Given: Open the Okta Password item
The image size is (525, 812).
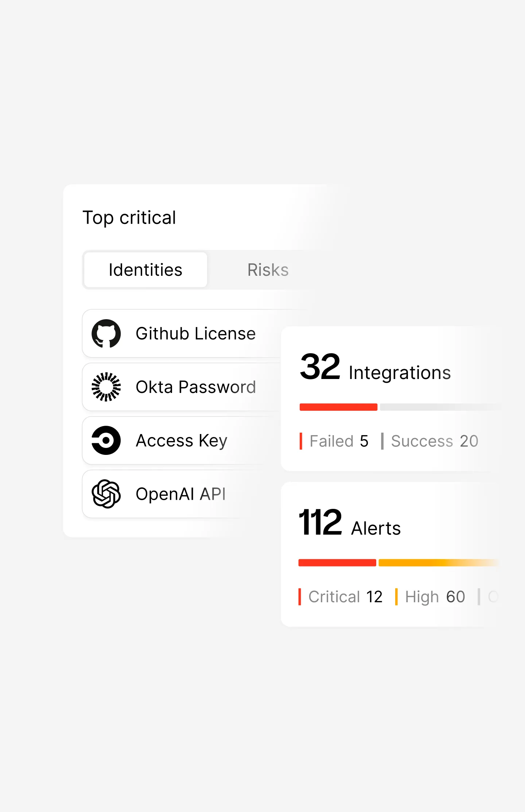Looking at the screenshot, I should coord(195,387).
